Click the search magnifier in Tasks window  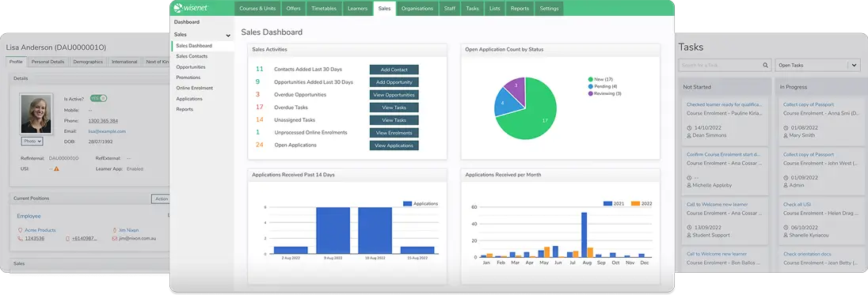[766, 65]
